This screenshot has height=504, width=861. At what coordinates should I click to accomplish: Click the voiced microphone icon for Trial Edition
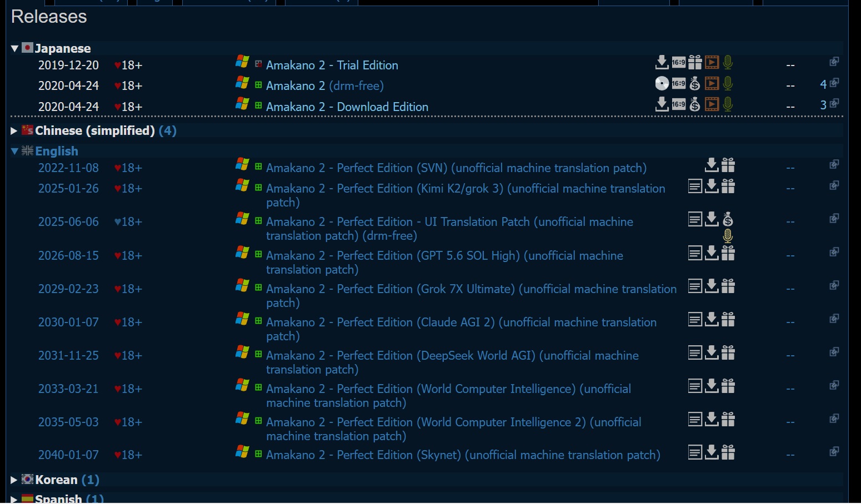point(728,62)
